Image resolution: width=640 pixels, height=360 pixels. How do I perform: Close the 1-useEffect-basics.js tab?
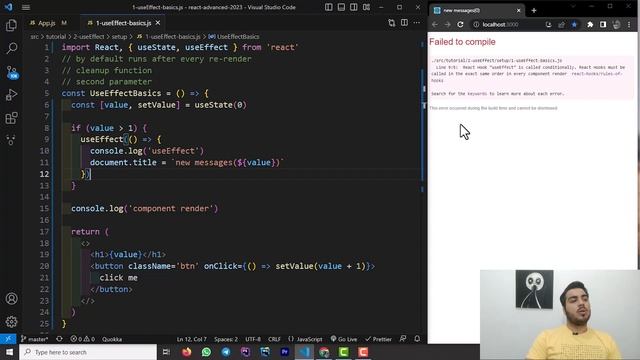pos(158,23)
